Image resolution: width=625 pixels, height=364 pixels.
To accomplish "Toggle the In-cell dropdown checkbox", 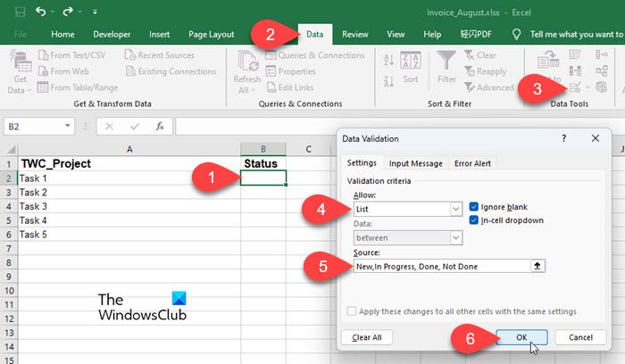I will click(x=474, y=219).
